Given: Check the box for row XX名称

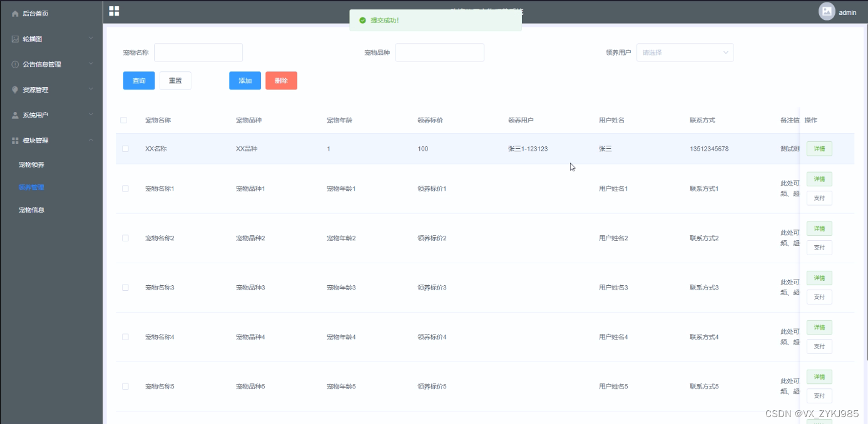Looking at the screenshot, I should coord(125,149).
